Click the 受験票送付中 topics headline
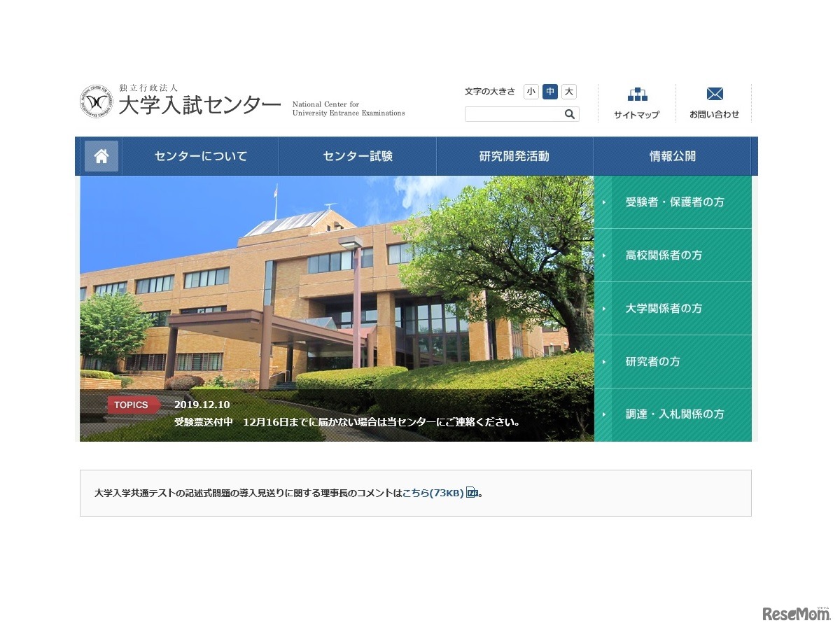840x630 pixels. click(x=347, y=422)
